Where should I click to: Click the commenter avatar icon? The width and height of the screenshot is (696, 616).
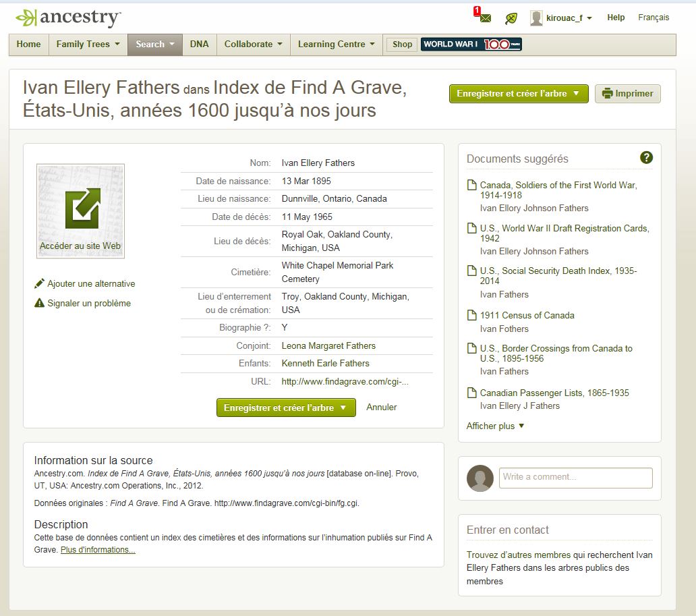[x=480, y=478]
